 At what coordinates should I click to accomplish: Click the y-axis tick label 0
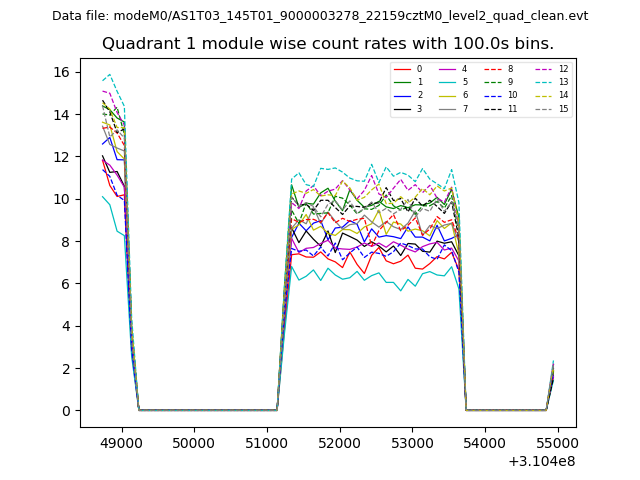click(x=65, y=411)
